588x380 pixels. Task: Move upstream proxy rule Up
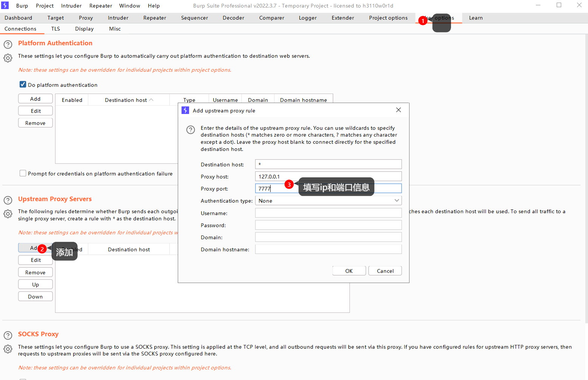(x=35, y=285)
